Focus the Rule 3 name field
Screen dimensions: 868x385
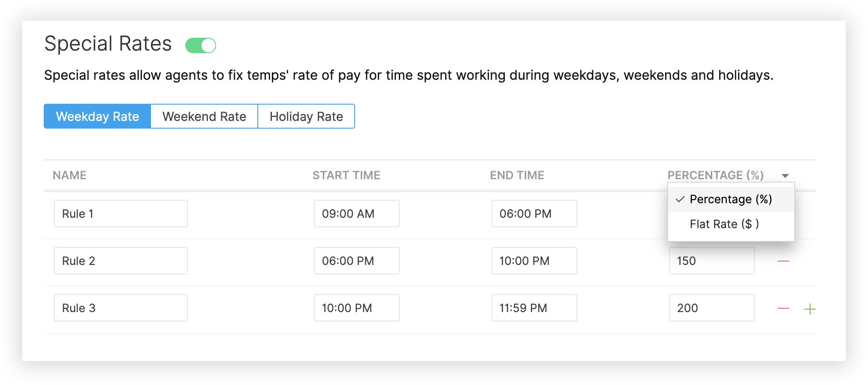pos(121,308)
